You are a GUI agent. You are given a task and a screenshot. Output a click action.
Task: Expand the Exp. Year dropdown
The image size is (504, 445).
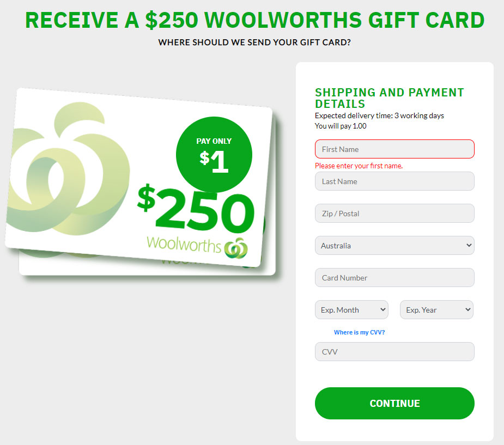[436, 310]
